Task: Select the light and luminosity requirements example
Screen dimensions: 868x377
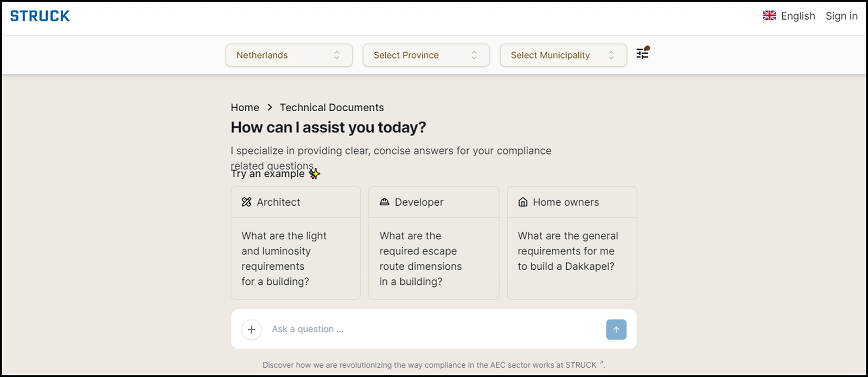Action: click(x=296, y=259)
